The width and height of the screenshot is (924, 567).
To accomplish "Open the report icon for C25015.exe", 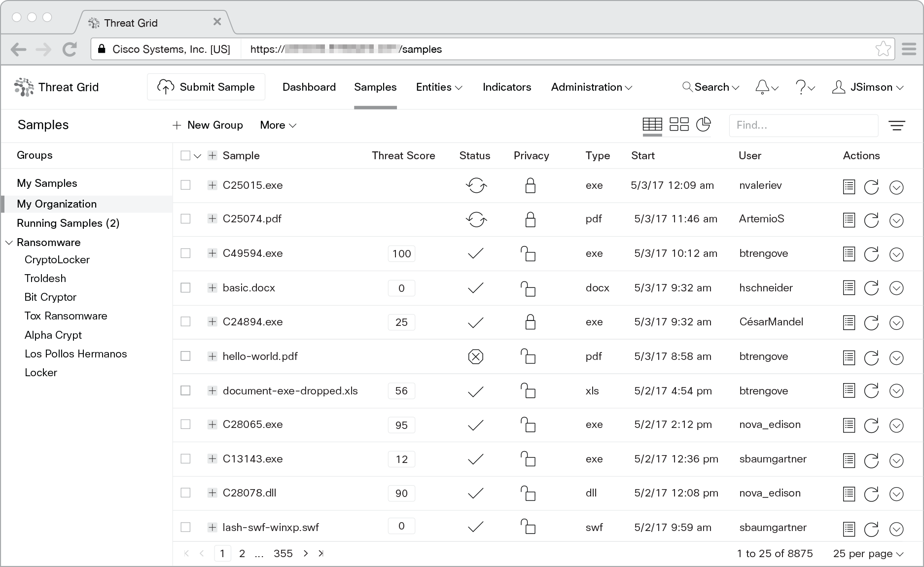I will pyautogui.click(x=849, y=187).
